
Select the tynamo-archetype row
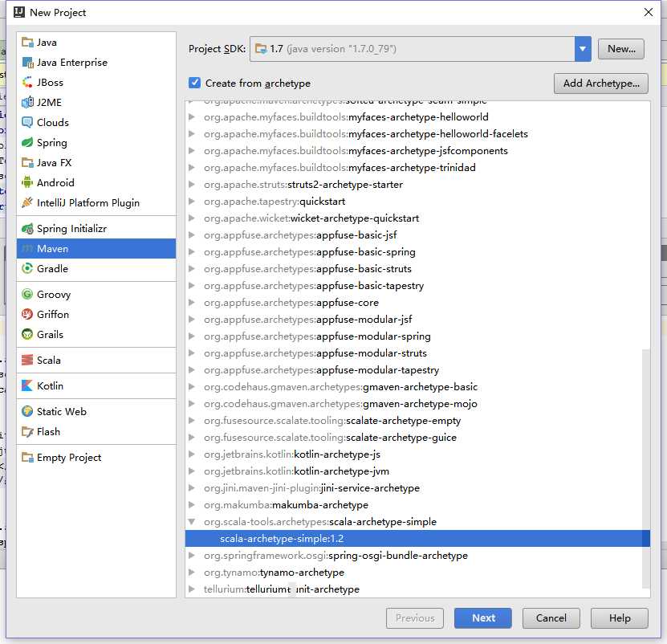tap(417, 572)
